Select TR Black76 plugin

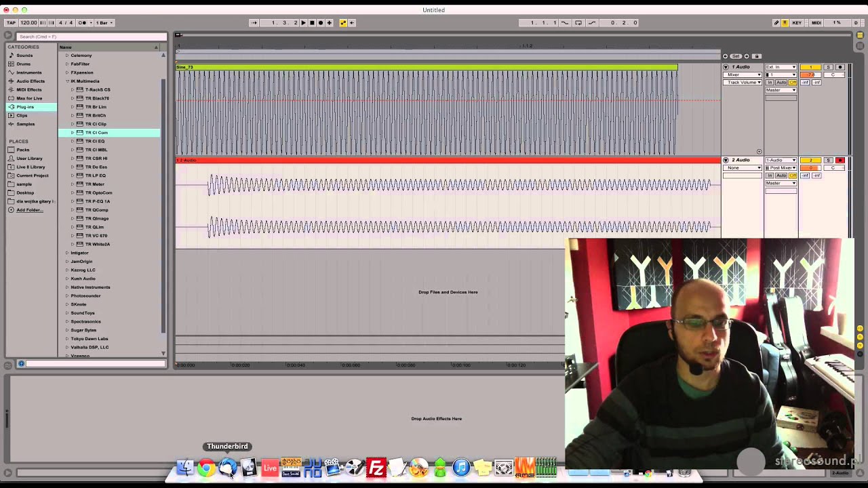pyautogui.click(x=109, y=98)
